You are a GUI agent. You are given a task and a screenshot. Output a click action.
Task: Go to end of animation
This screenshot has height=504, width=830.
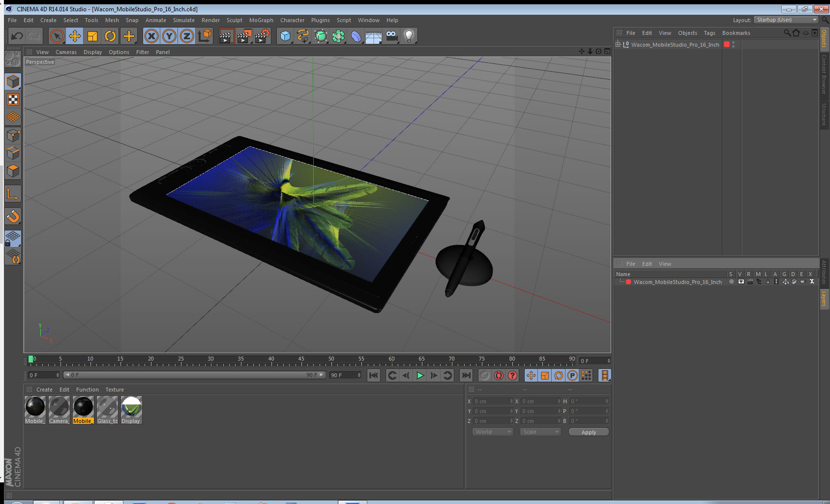(466, 375)
